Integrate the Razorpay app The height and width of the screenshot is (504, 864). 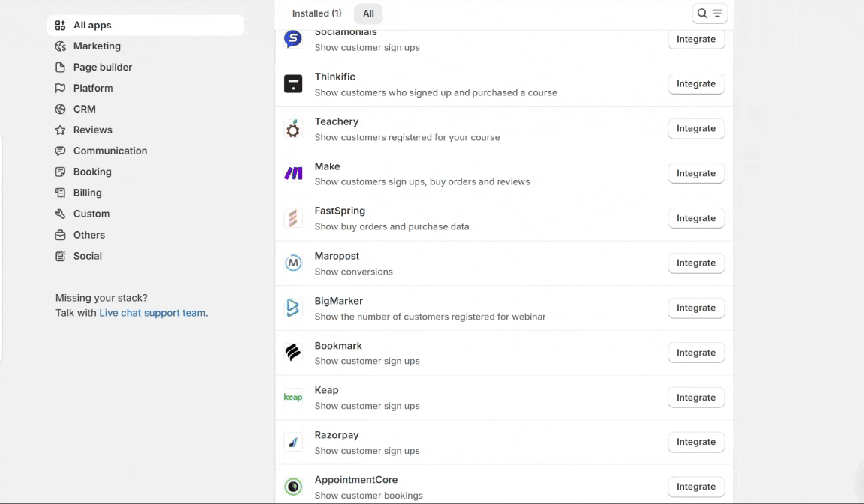[x=696, y=442]
